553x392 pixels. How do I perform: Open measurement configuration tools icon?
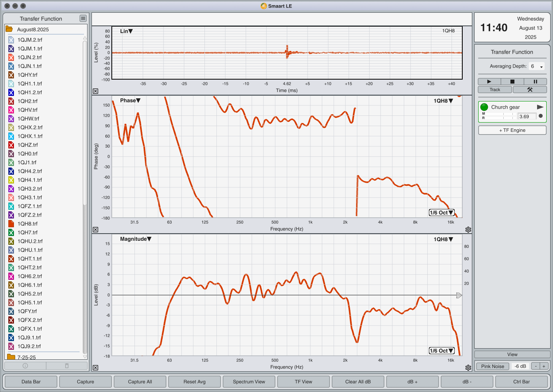[530, 90]
